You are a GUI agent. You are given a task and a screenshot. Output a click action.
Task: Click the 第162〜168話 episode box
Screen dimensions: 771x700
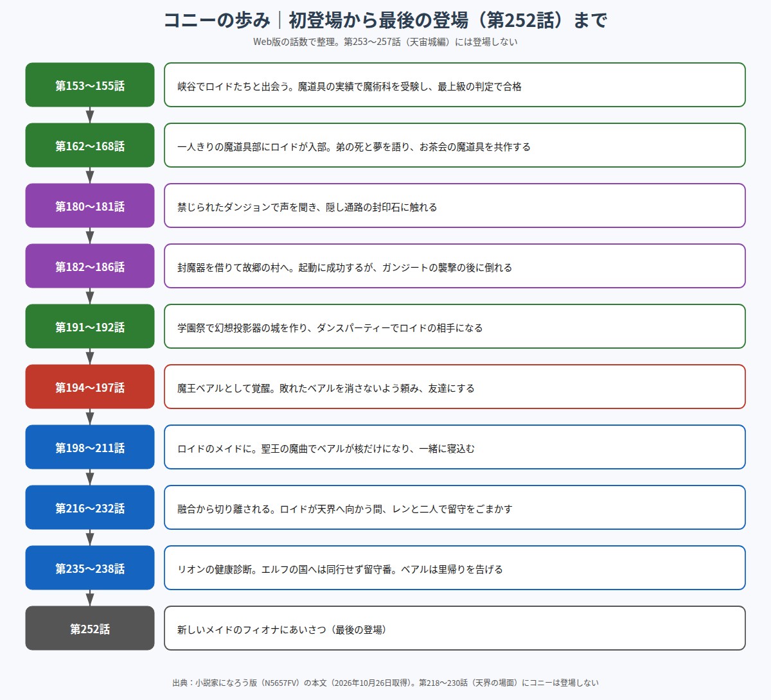click(90, 145)
